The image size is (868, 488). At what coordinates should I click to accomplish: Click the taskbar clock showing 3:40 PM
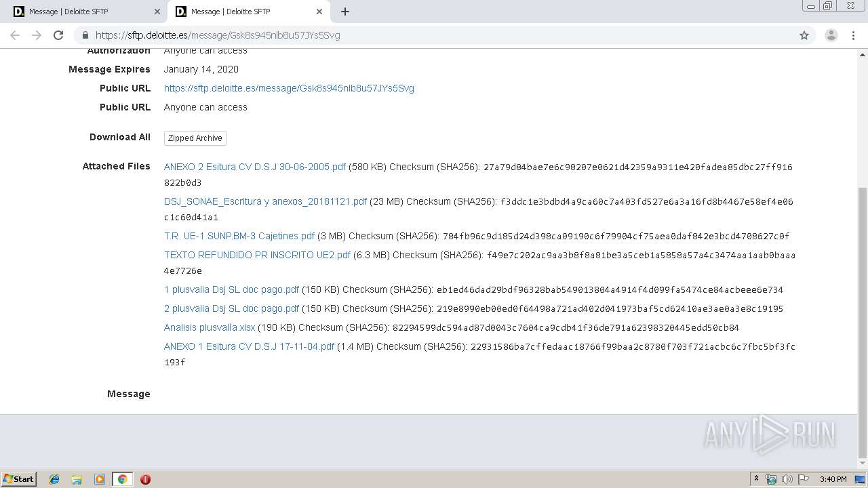coord(833,479)
